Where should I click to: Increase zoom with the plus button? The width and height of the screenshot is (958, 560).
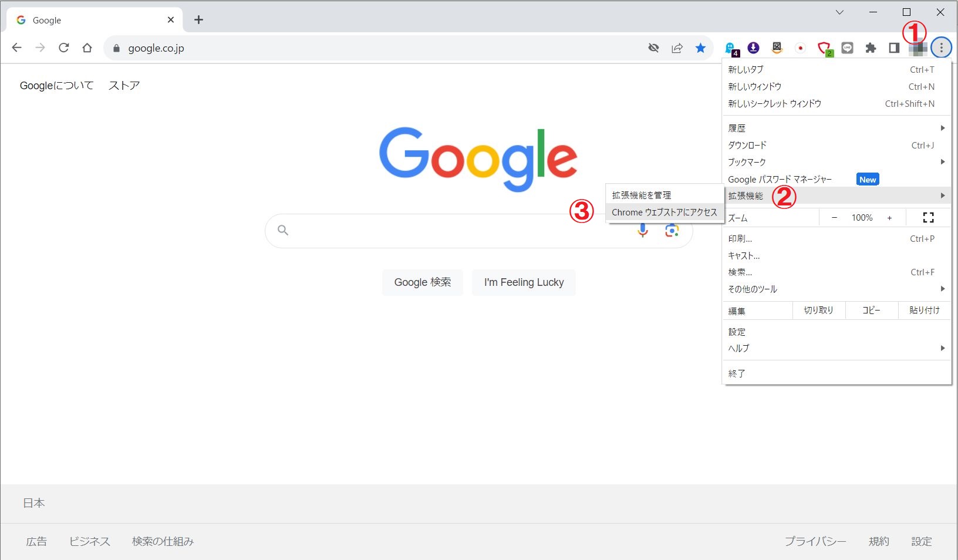[x=889, y=218]
